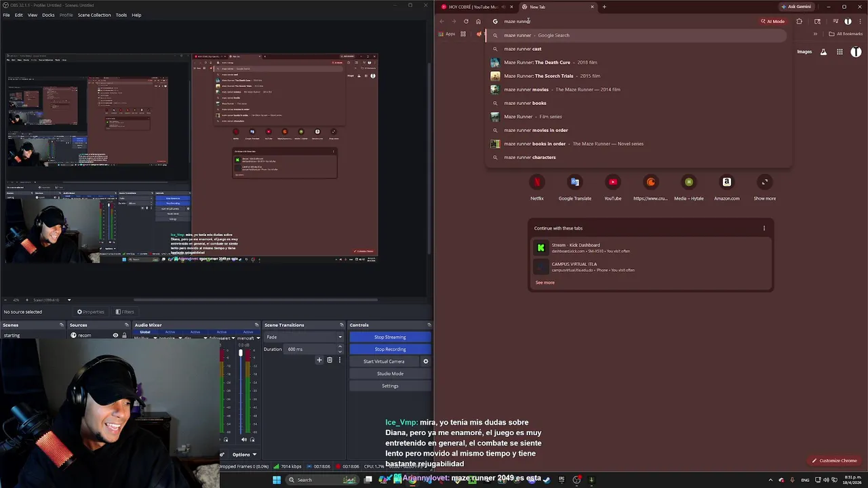This screenshot has width=868, height=488.
Task: Pop out the Controls dock
Action: [x=429, y=325]
